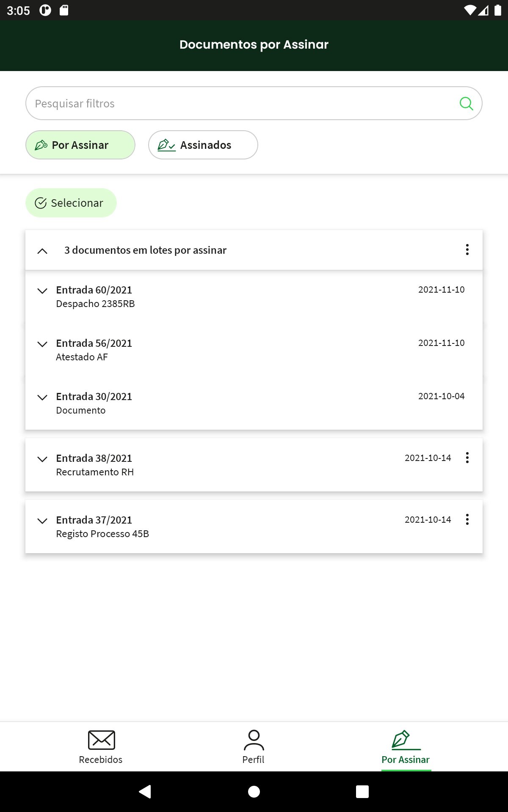Open three-dot menu for Entrada 38/2021
The height and width of the screenshot is (812, 508).
467,458
